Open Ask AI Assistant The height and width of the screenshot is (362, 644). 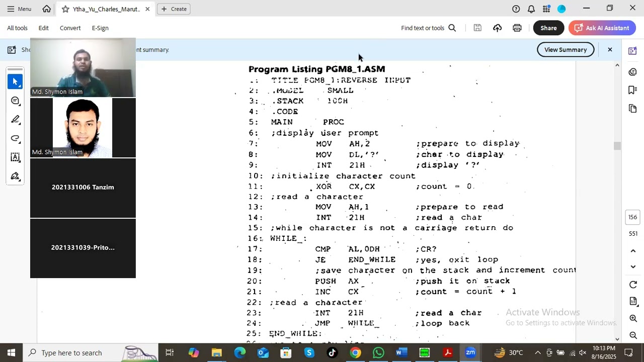coord(602,28)
